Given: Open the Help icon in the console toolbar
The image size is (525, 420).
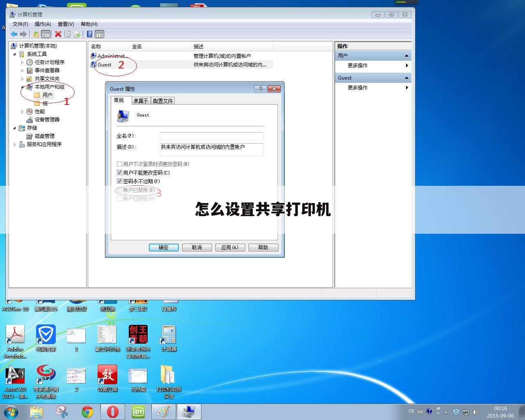Looking at the screenshot, I should [x=89, y=34].
